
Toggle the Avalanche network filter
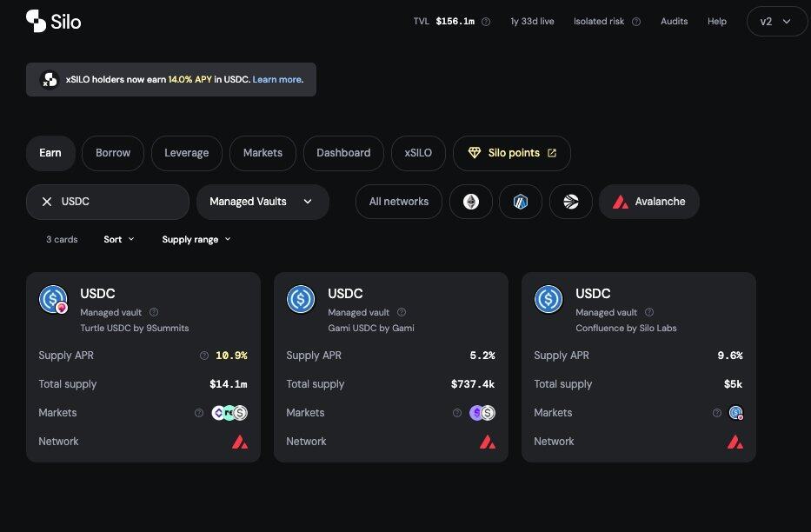tap(648, 202)
